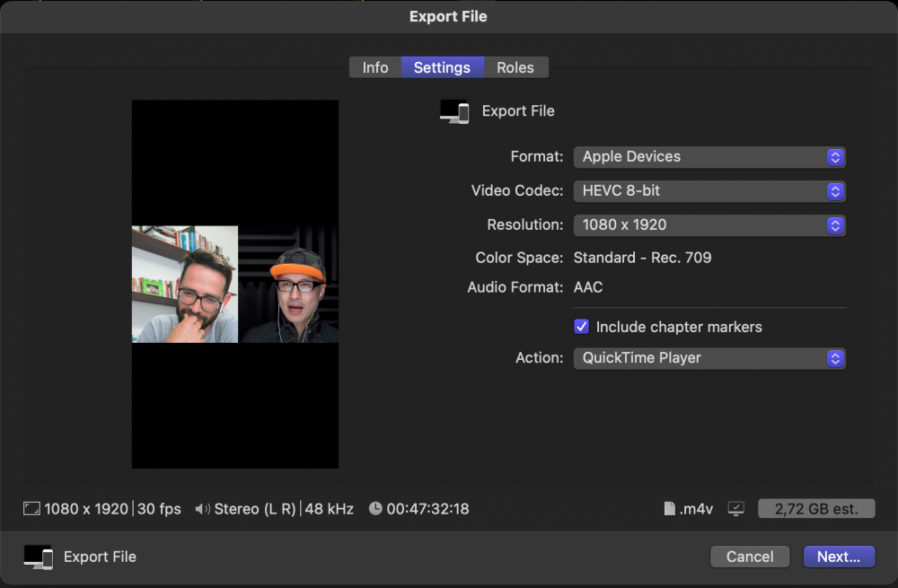Select the Settings tab
898x588 pixels.
pos(442,67)
